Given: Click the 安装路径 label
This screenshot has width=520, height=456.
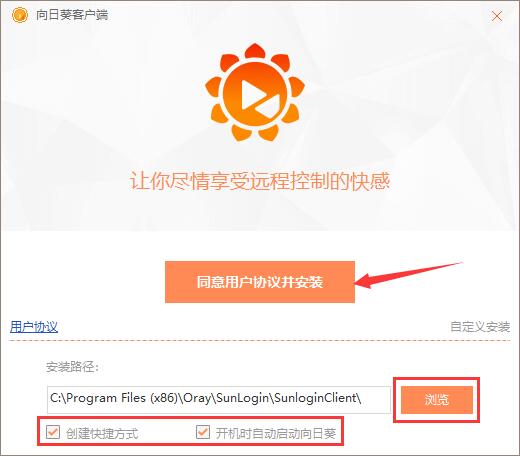Looking at the screenshot, I should point(72,367).
